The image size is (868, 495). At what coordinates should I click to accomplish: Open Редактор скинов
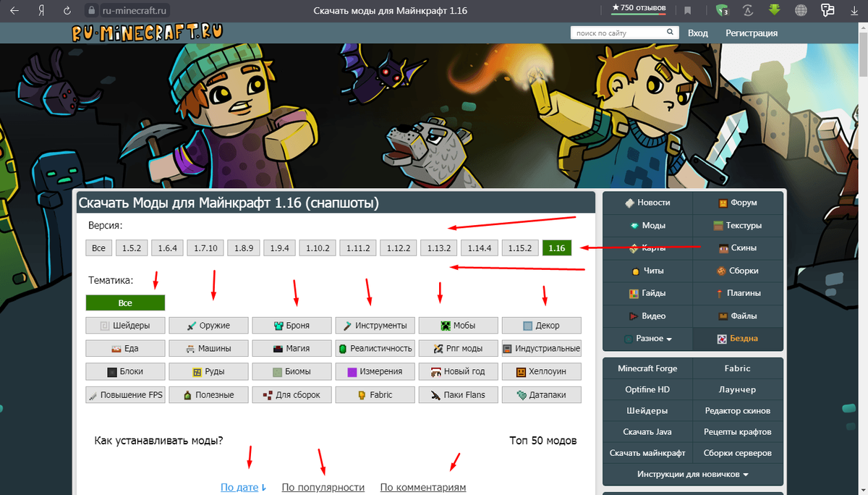pyautogui.click(x=738, y=410)
